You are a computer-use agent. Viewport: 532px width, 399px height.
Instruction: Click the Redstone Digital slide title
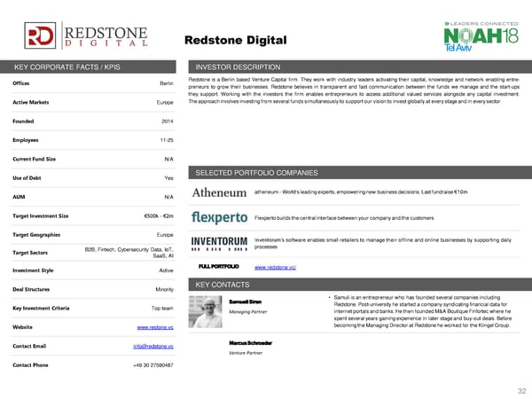[x=236, y=41]
